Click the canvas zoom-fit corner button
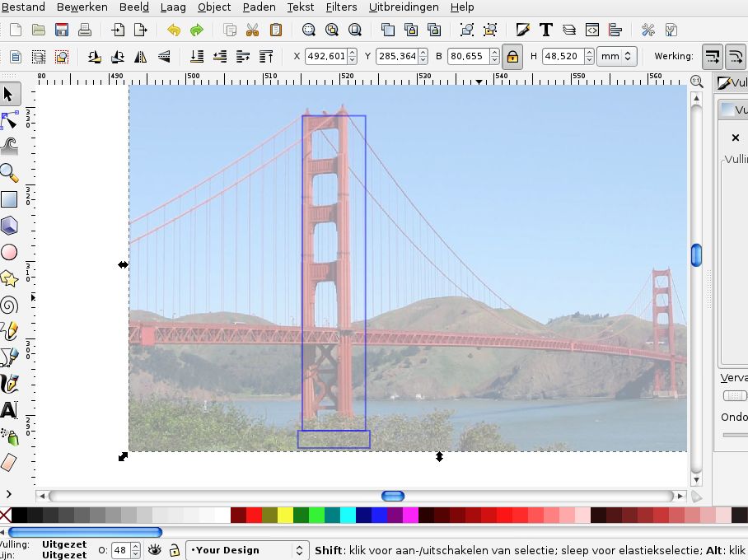 pyautogui.click(x=696, y=81)
